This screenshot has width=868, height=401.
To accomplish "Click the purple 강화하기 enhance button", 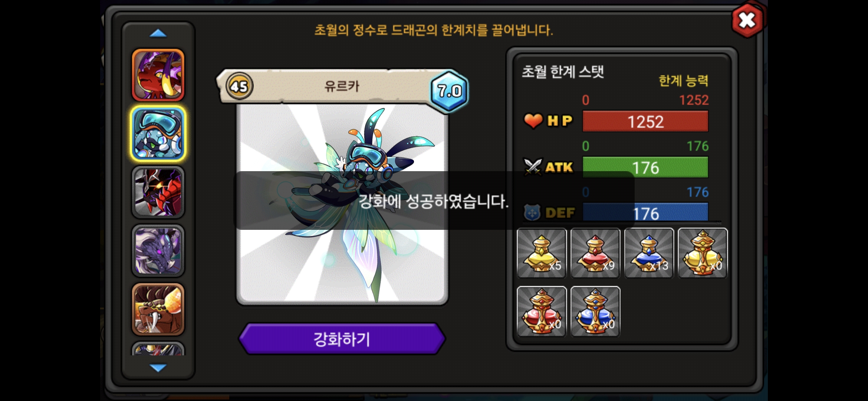I will (342, 339).
